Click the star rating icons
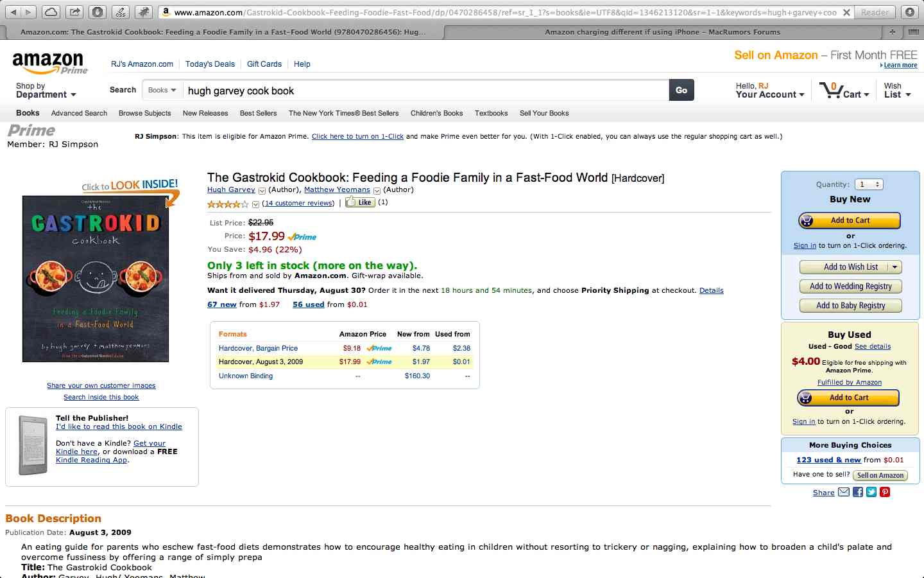The width and height of the screenshot is (924, 578). click(228, 204)
